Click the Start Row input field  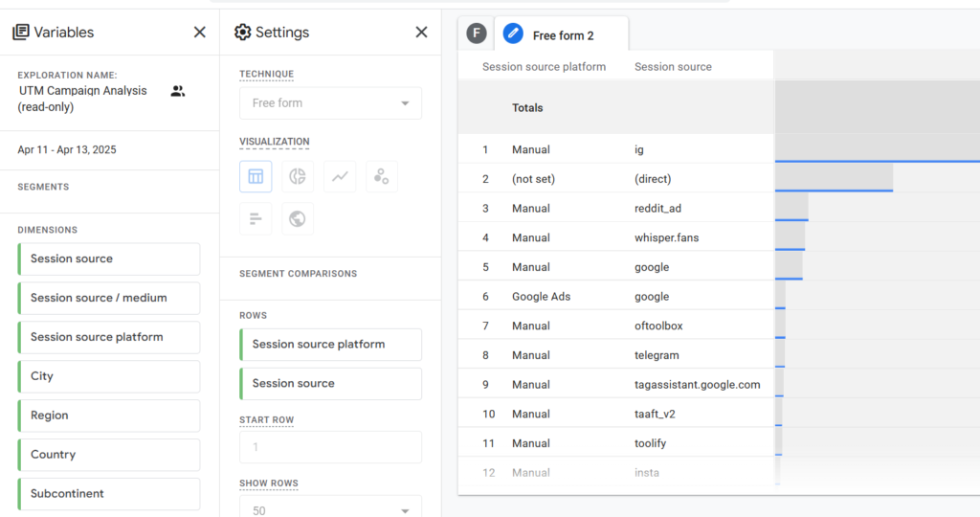pyautogui.click(x=330, y=447)
